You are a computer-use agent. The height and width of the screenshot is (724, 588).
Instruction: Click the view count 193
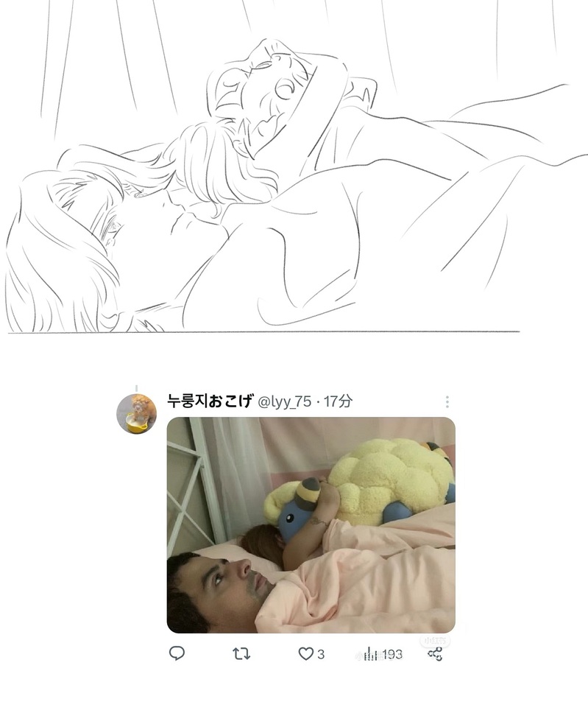point(392,654)
